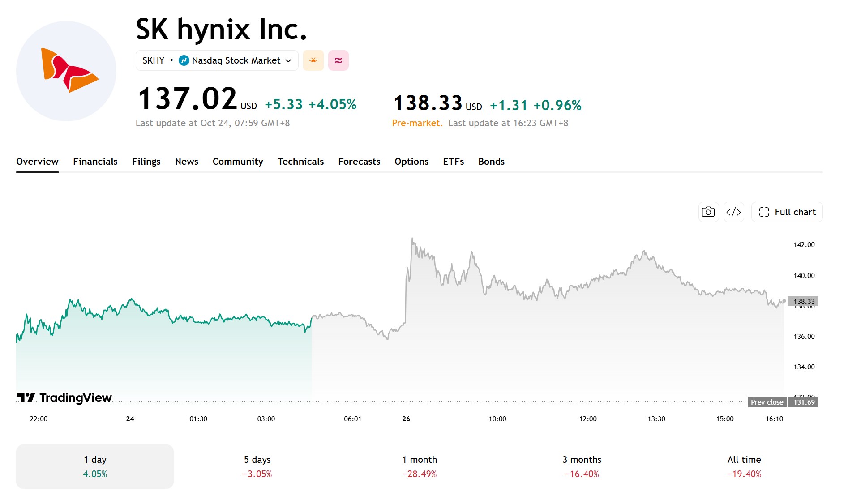848x504 pixels.
Task: Select the All time range
Action: tap(744, 466)
